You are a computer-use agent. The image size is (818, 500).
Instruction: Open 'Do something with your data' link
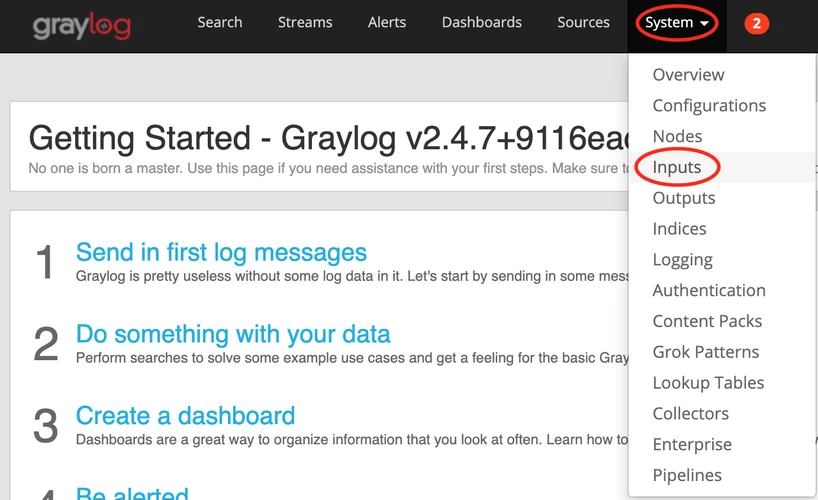(233, 335)
